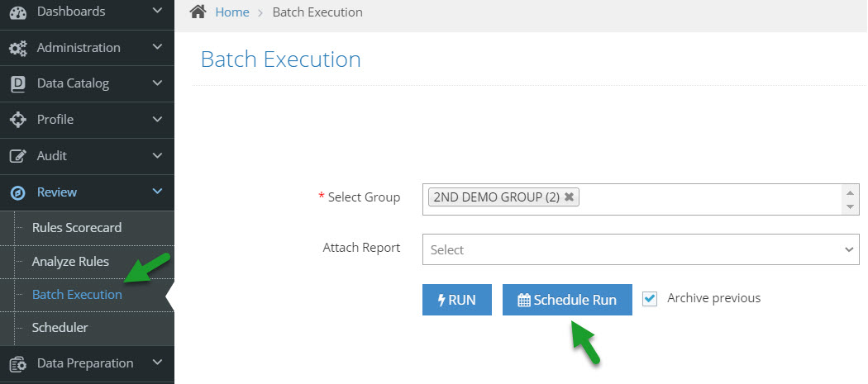Click the Dashboards gauge icon
Screen dimensions: 868x384
[18, 12]
